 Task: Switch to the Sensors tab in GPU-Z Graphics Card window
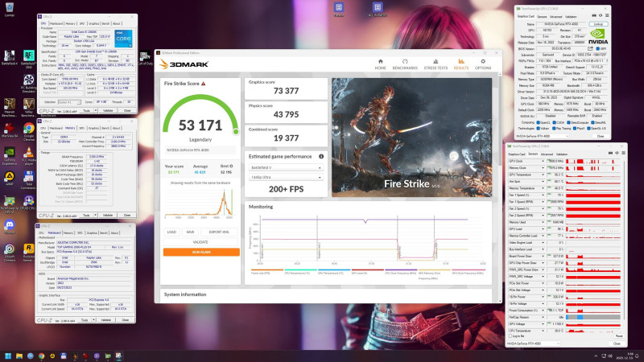click(x=542, y=17)
